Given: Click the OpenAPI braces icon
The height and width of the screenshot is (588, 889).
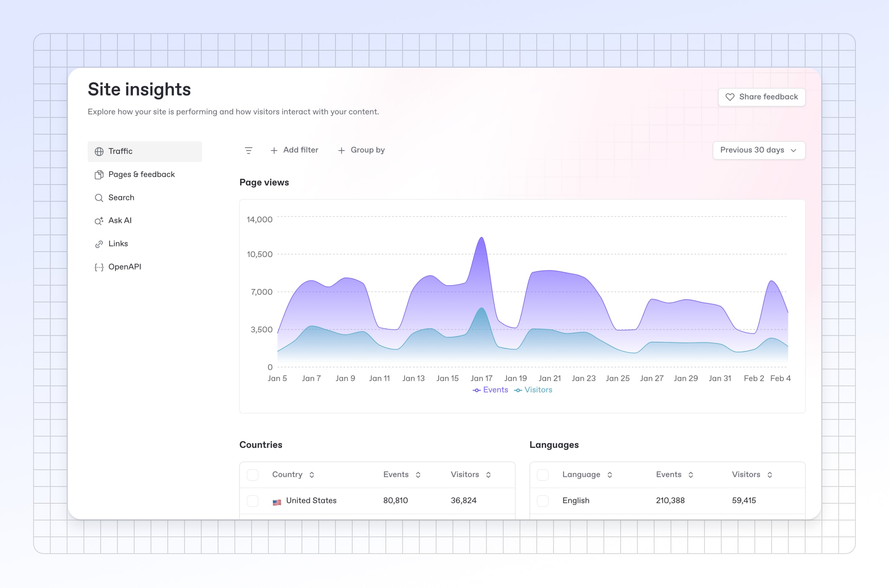Looking at the screenshot, I should [x=99, y=267].
